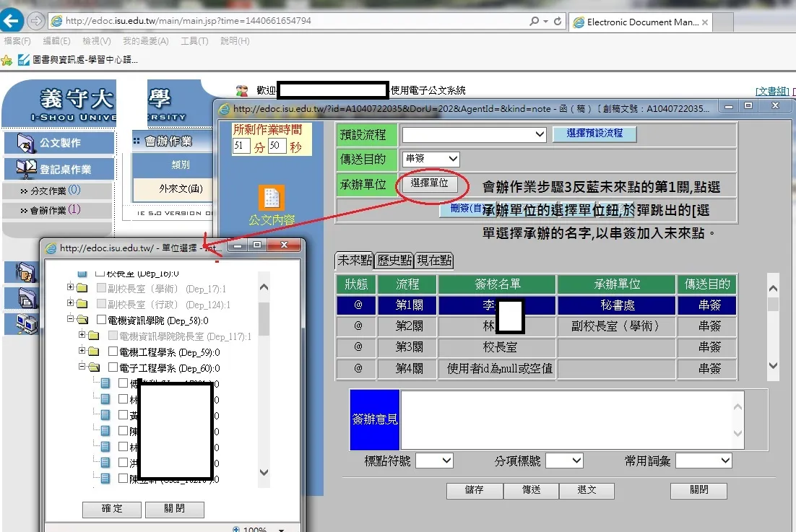Click the folder icon beside 副校長室（行政）
Image resolution: width=796 pixels, height=532 pixels.
(x=82, y=305)
